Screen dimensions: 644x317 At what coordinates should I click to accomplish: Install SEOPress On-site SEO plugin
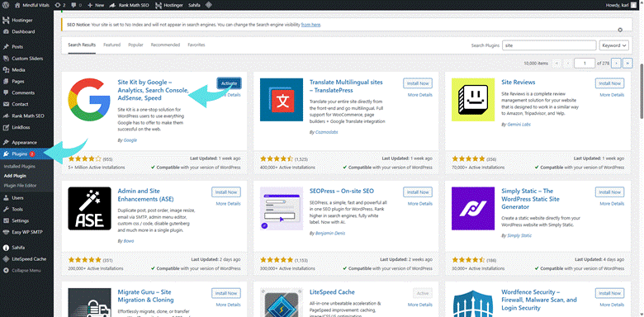[x=418, y=192]
